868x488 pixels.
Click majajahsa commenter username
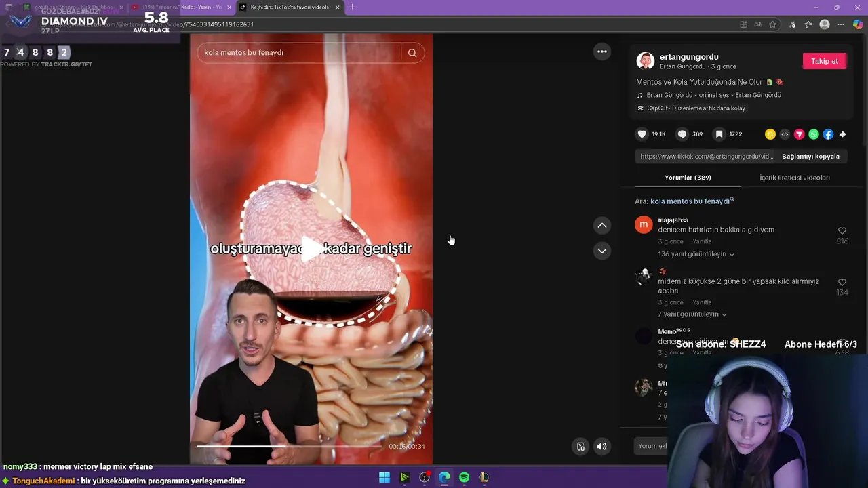[673, 220]
